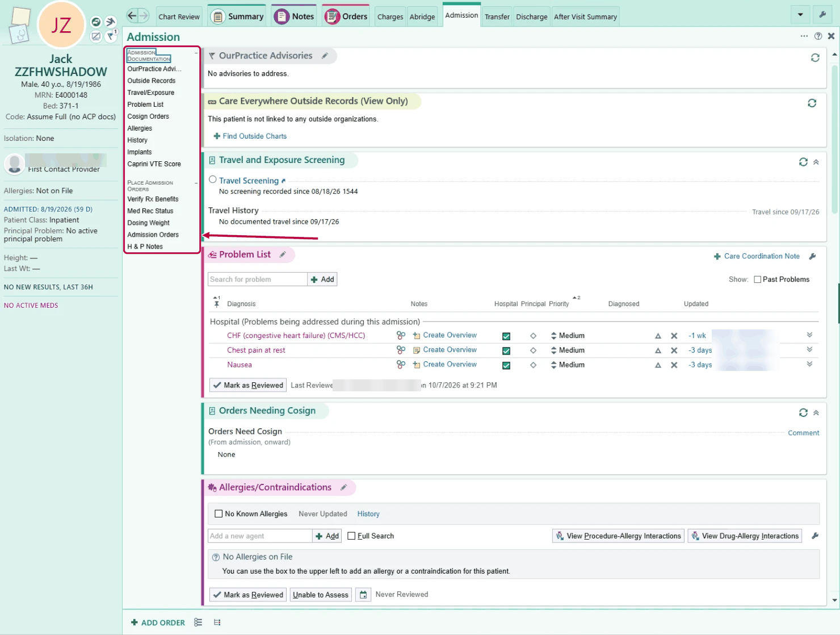Refresh Care Everywhere Outside Records section

coord(812,103)
